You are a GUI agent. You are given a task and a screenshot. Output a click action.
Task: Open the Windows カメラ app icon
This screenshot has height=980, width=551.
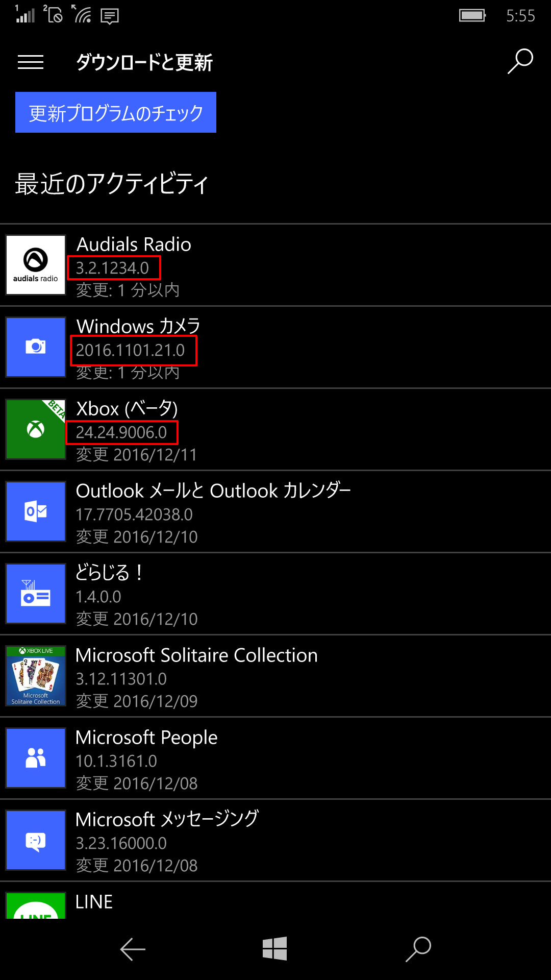point(36,347)
